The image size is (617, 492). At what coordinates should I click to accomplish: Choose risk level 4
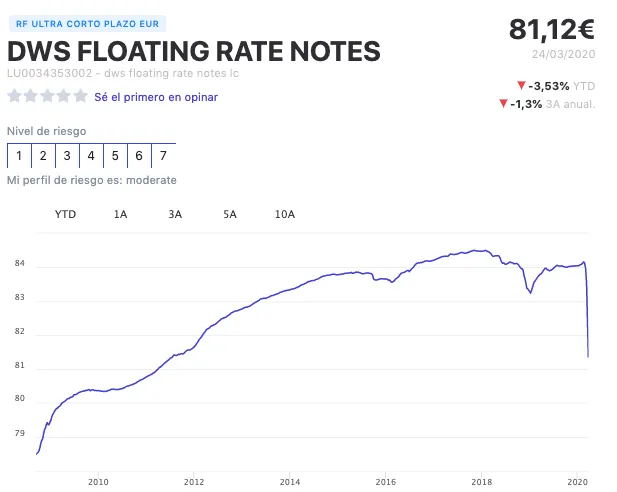91,156
